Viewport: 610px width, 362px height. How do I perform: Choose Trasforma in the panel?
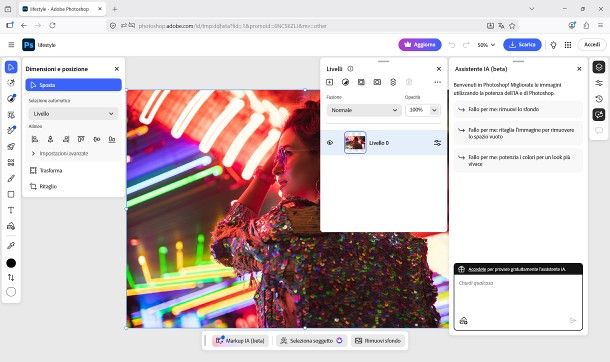(x=46, y=170)
